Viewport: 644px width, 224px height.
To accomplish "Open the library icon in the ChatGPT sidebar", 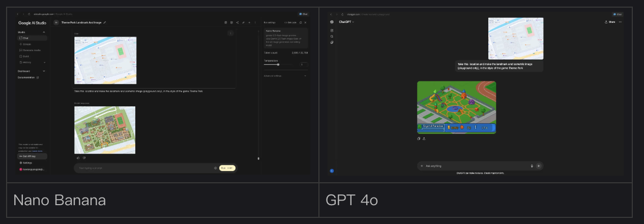I will [x=332, y=42].
